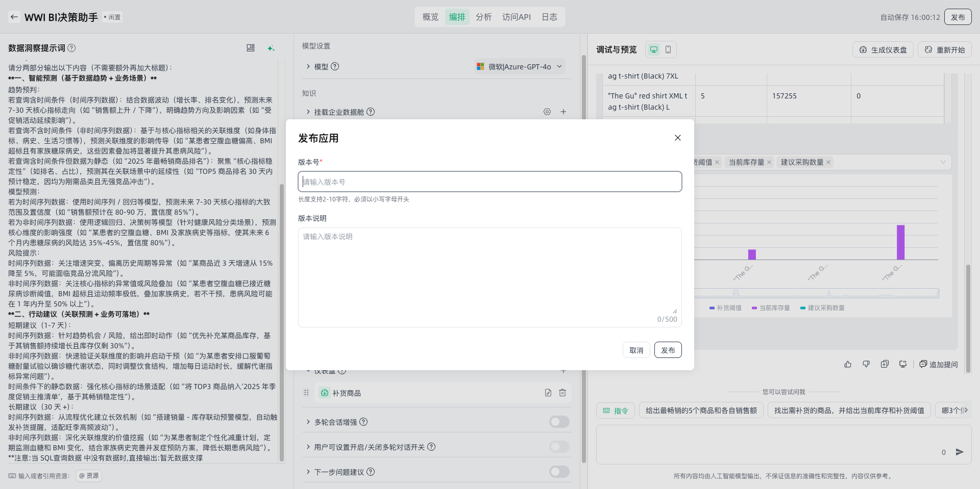Open the 分析 tab
980x489 pixels.
coord(483,17)
